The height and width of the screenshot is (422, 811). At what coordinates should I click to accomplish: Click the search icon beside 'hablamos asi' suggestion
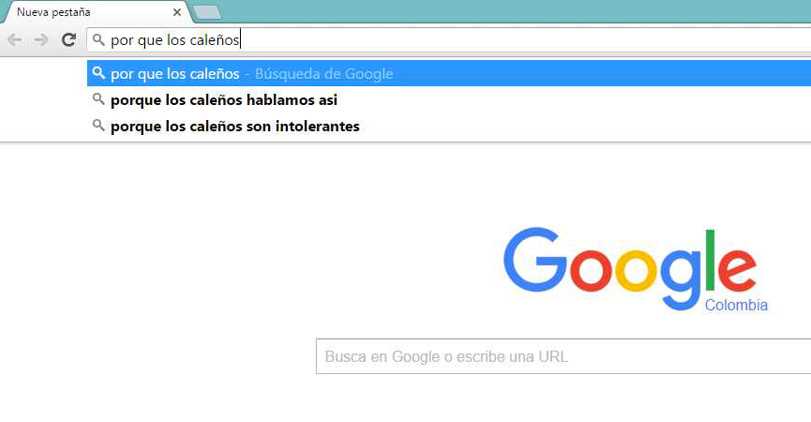coord(98,99)
